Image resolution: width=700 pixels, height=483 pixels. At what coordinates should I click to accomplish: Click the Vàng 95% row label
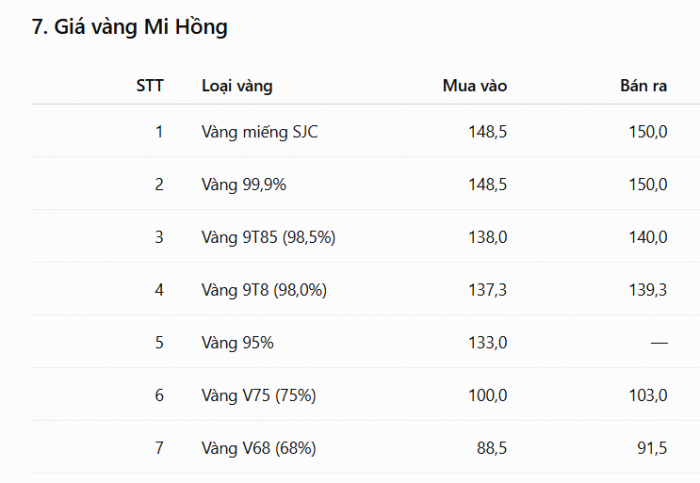(x=238, y=343)
